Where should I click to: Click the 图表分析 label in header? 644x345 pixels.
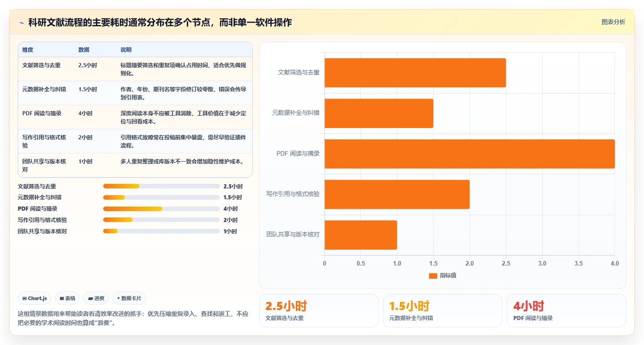[613, 22]
